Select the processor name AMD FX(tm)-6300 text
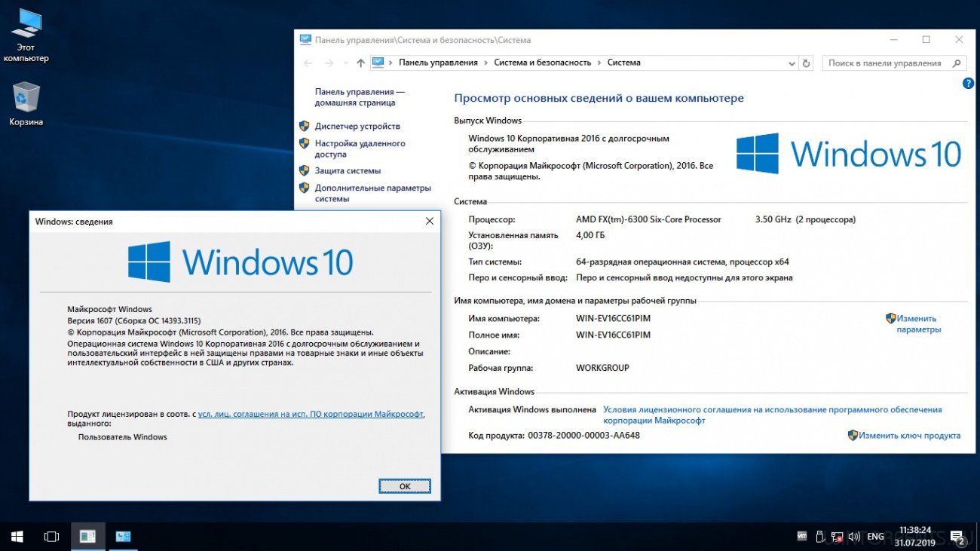Screen dimensions: 980x551 tap(648, 219)
